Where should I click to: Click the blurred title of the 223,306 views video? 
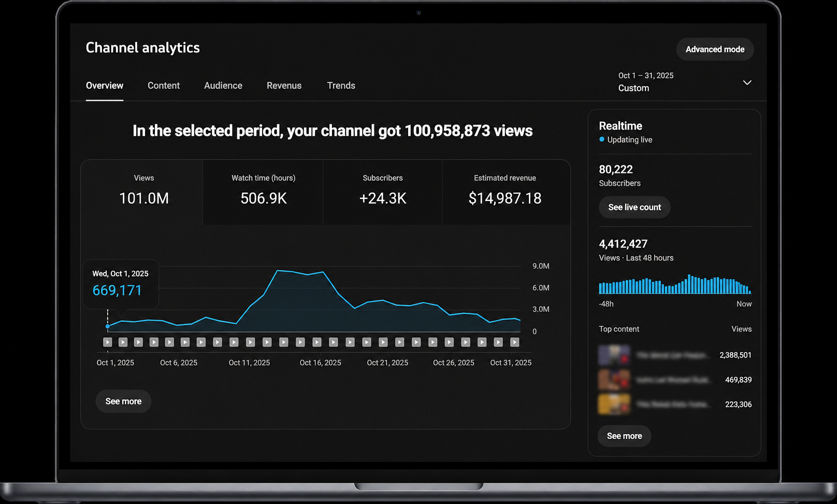pos(673,404)
